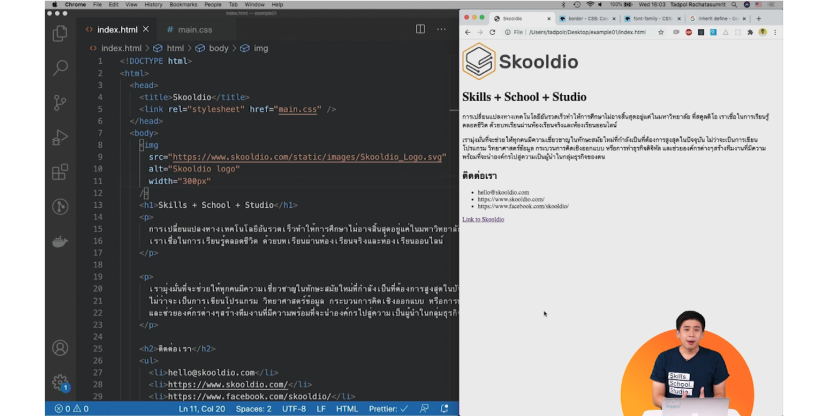Open the Run and Debug view
The image size is (827, 416).
point(60,137)
